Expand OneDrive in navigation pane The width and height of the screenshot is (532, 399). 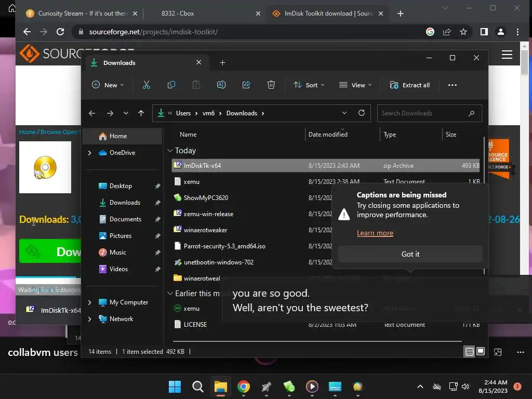[89, 153]
